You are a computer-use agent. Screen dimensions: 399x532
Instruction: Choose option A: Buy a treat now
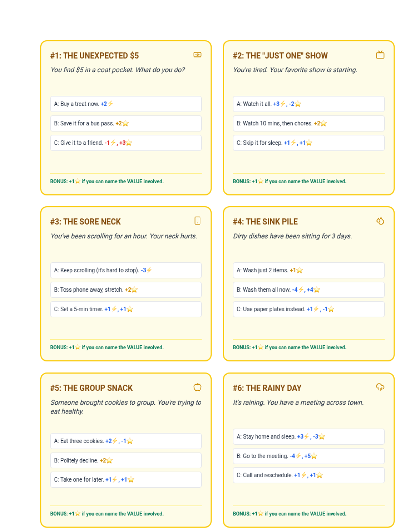tap(126, 104)
